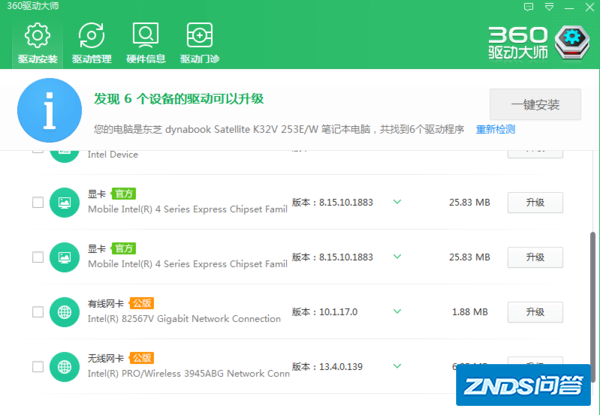Click the 360驱动大师 logo icon
The image size is (600, 415).
572,42
